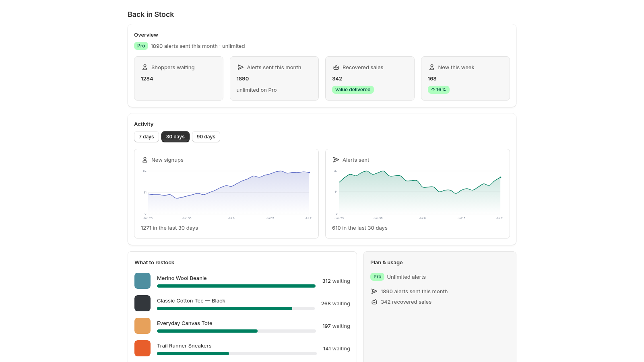This screenshot has height=362, width=644.
Task: Click the Trail Runner Sneakers orange swatch
Action: pyautogui.click(x=142, y=348)
